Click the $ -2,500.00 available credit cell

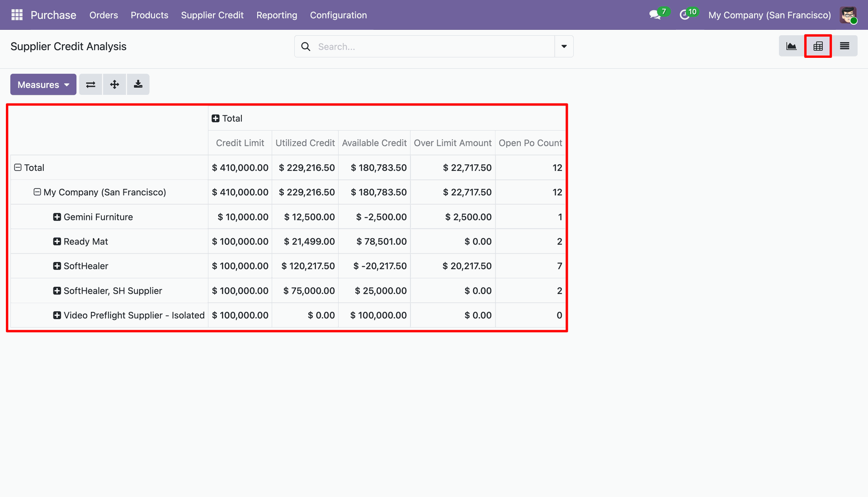point(374,217)
